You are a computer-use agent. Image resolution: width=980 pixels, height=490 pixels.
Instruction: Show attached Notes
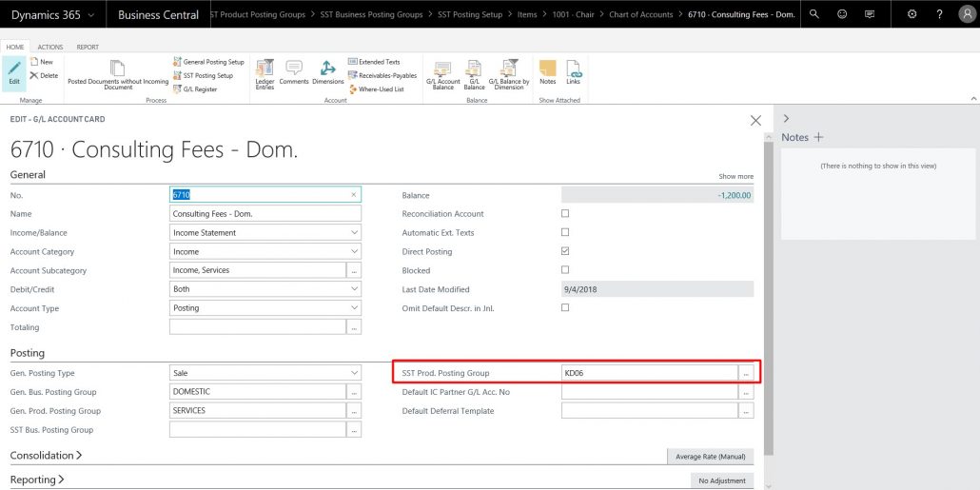click(547, 74)
